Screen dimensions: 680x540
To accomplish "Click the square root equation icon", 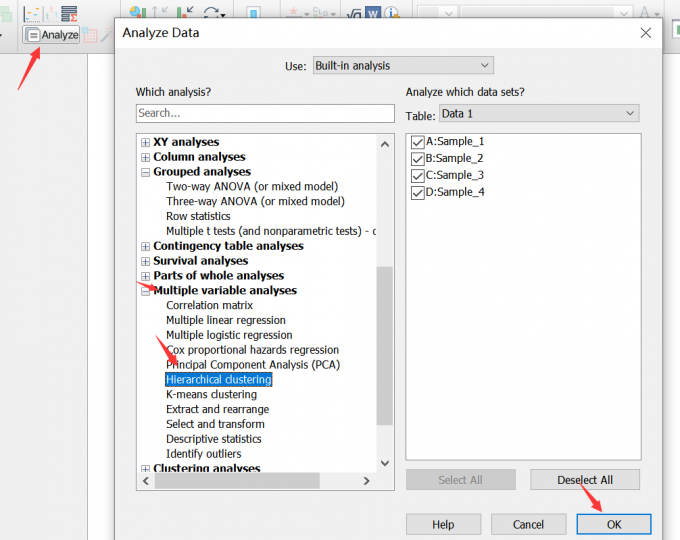I will (353, 14).
